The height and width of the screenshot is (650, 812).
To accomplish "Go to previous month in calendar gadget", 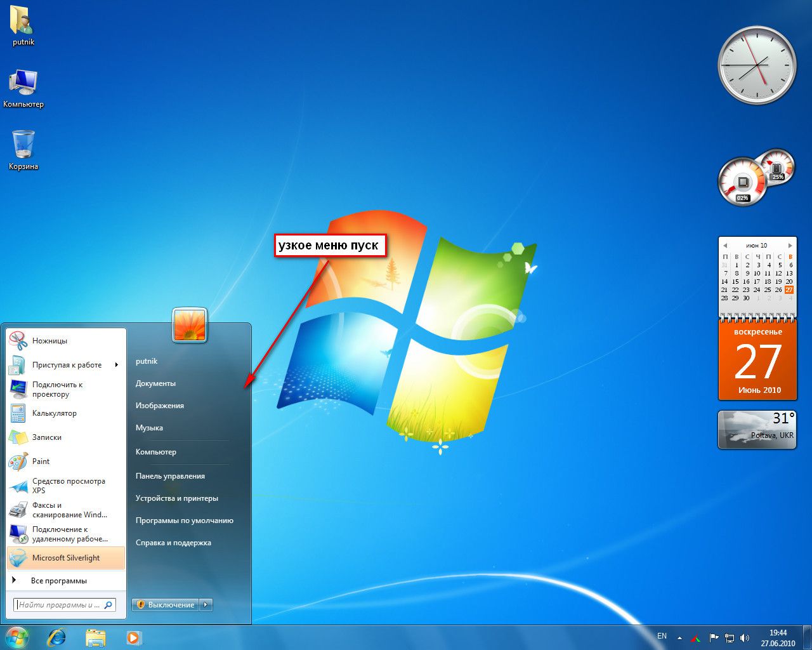I will pos(725,246).
